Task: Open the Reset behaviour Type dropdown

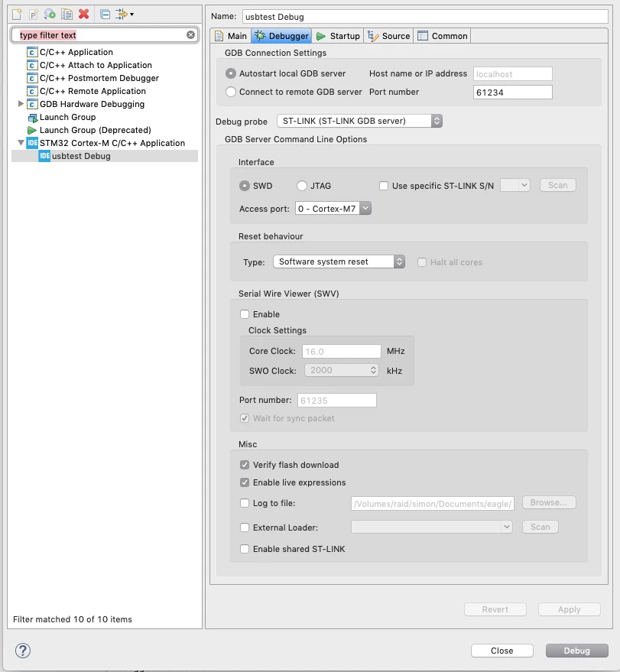Action: click(x=339, y=261)
